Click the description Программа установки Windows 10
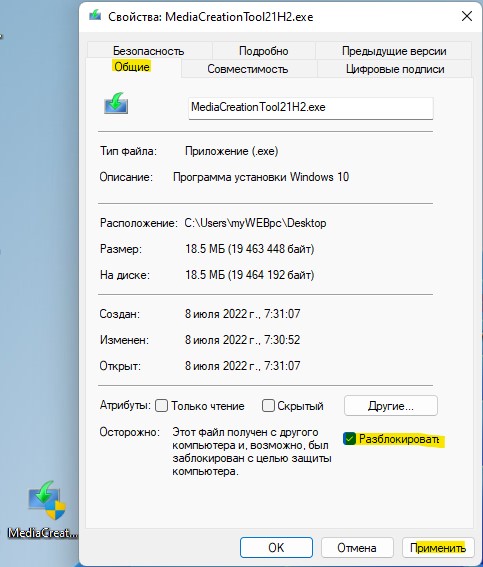This screenshot has height=567, width=483. tap(261, 177)
